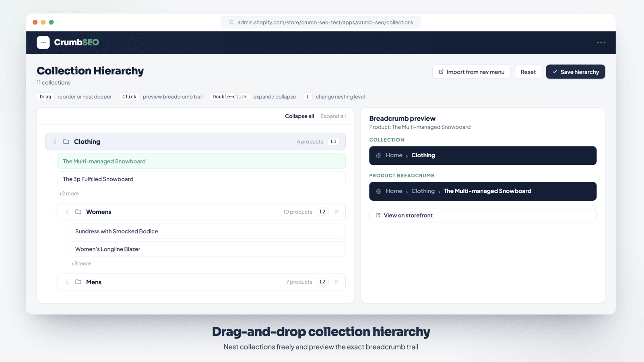Screen dimensions: 644x362
Task: Click the Drag shortcut key hint
Action: click(x=45, y=97)
